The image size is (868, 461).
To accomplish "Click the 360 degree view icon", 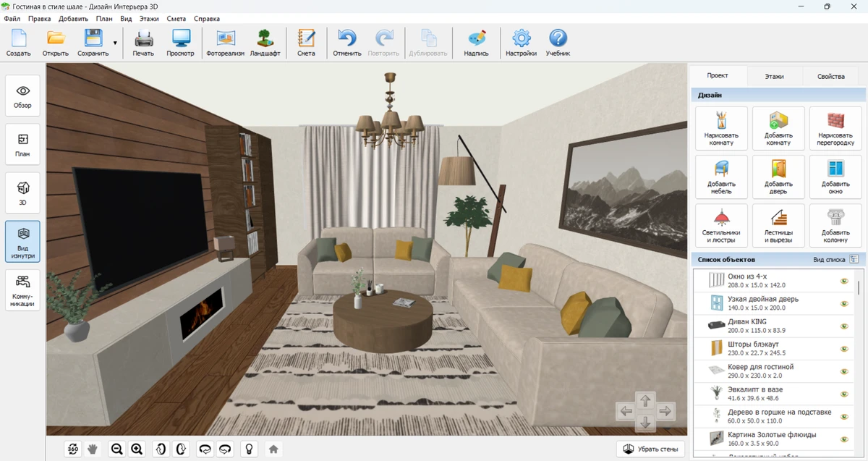I will tap(73, 449).
